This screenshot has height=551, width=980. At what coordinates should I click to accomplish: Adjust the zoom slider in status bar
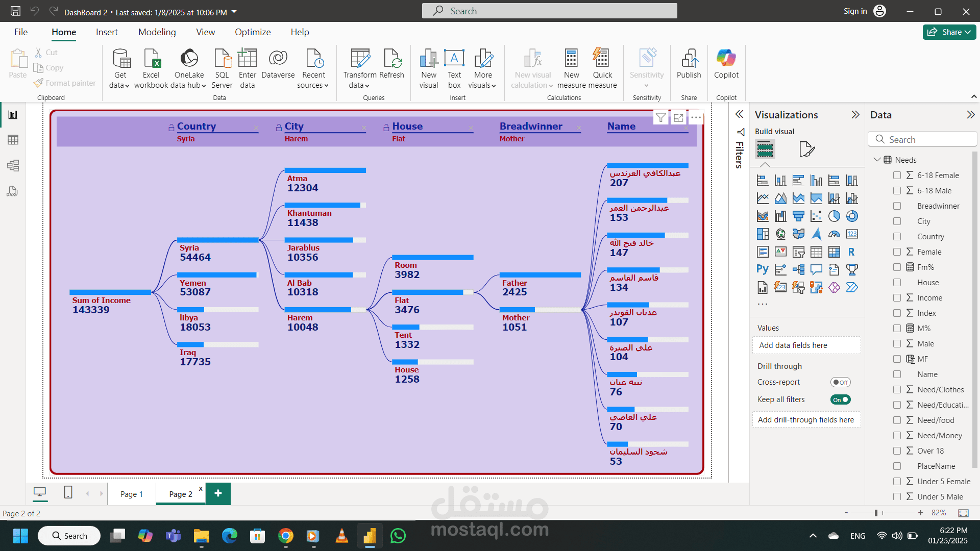[x=876, y=513]
